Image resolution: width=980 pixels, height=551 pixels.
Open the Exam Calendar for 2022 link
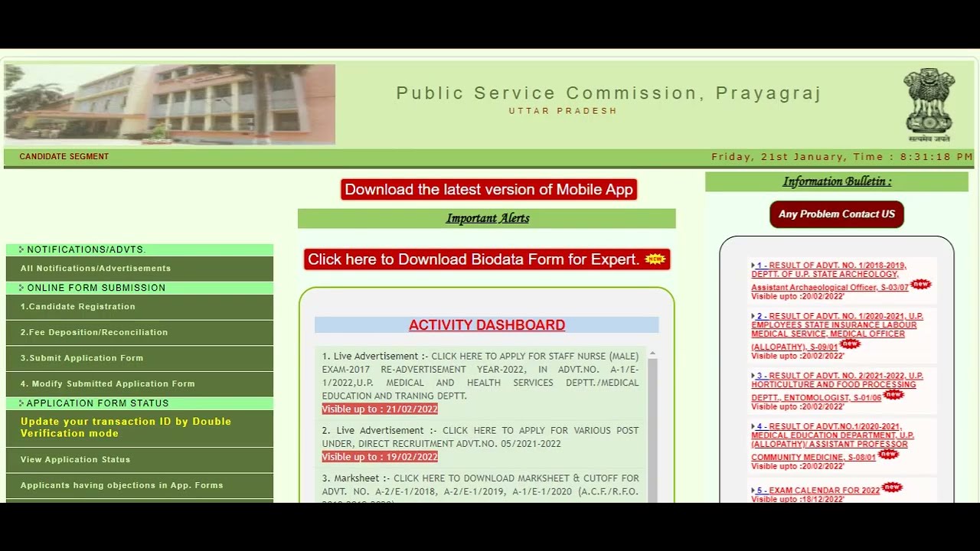click(x=816, y=491)
